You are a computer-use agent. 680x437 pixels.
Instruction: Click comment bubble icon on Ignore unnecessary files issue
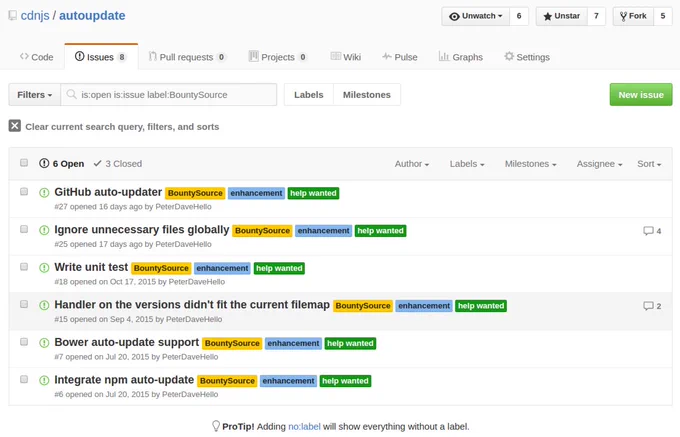648,231
